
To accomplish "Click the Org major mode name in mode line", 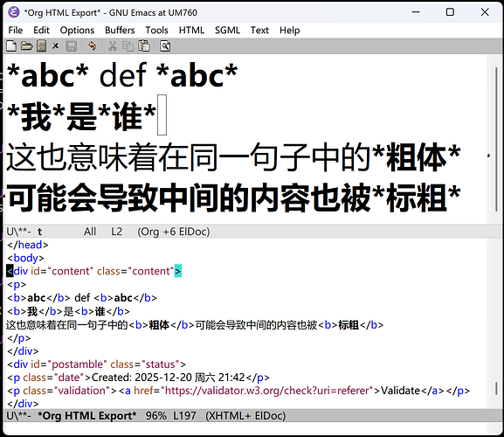I will click(149, 232).
